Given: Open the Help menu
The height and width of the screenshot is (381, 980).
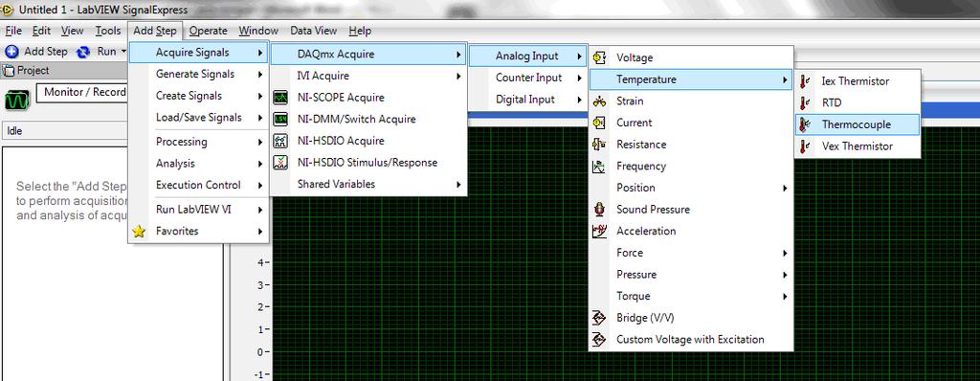Looking at the screenshot, I should (x=360, y=31).
